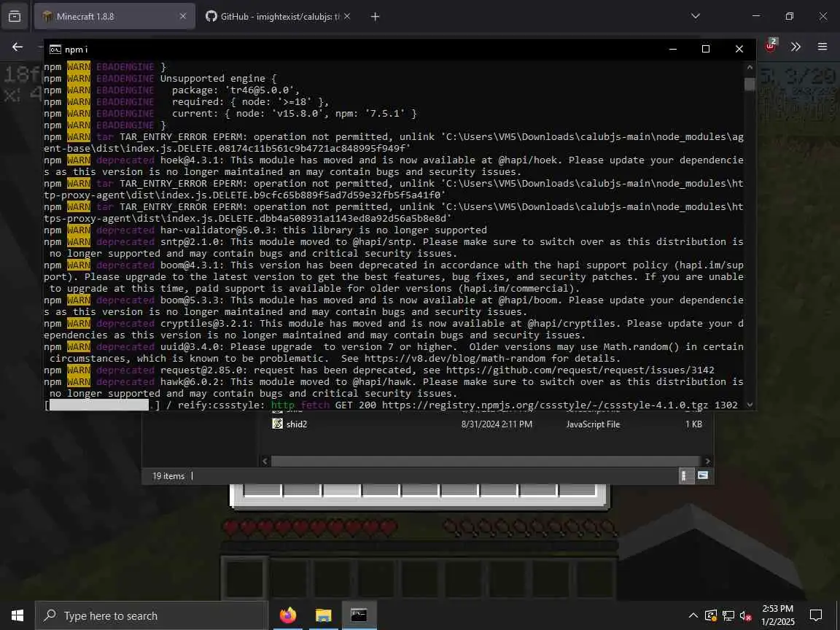
Task: Restore down the browser window
Action: (x=790, y=16)
